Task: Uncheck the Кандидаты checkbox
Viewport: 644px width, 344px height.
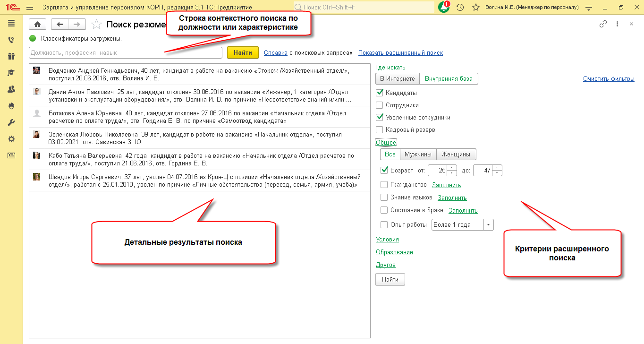Action: click(x=379, y=93)
